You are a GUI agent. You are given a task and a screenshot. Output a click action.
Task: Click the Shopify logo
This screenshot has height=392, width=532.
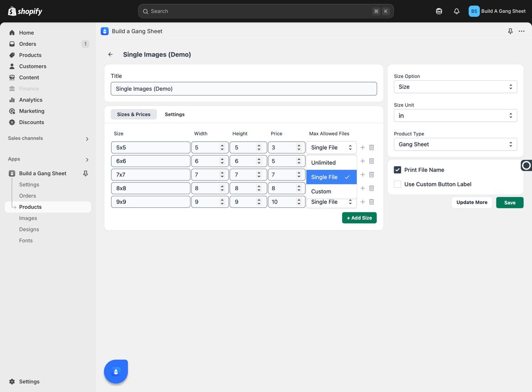25,11
